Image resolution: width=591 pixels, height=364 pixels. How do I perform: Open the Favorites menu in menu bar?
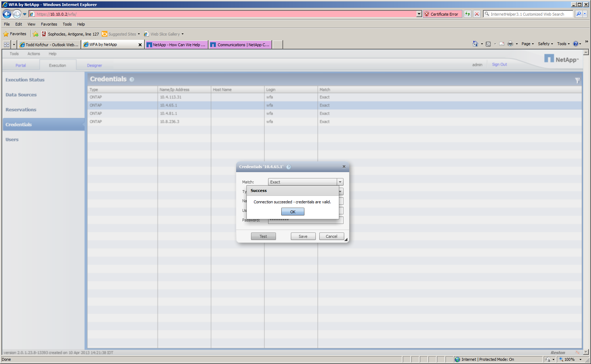pos(49,24)
